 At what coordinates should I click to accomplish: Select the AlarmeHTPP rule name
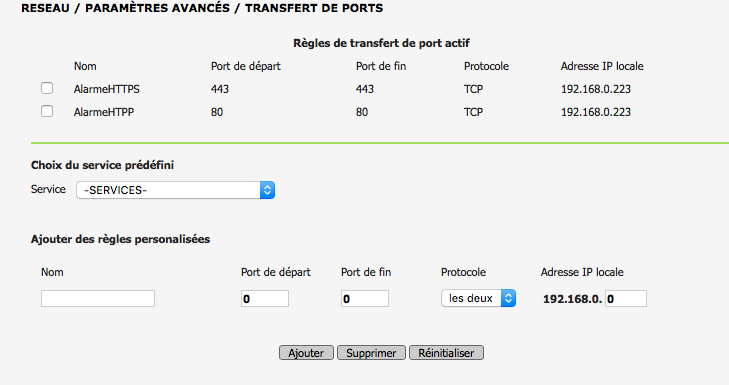(104, 112)
